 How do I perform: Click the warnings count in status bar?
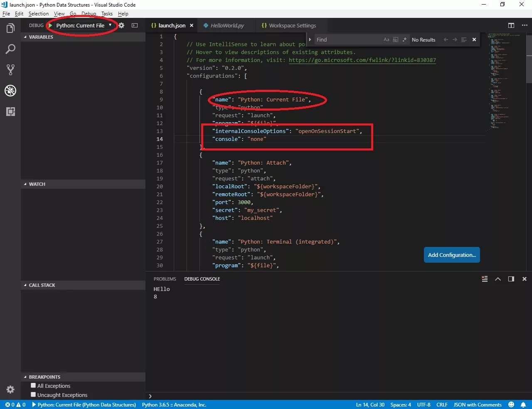coord(21,404)
